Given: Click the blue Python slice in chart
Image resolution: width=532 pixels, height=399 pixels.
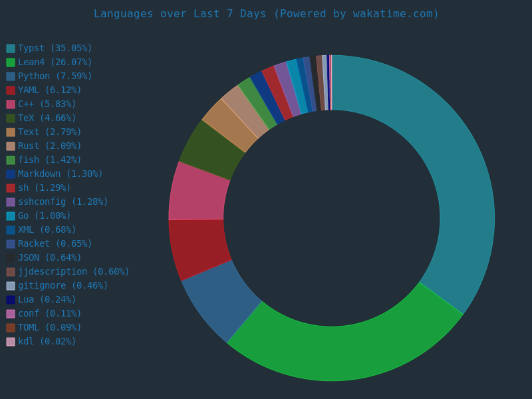Looking at the screenshot, I should coord(223,299).
